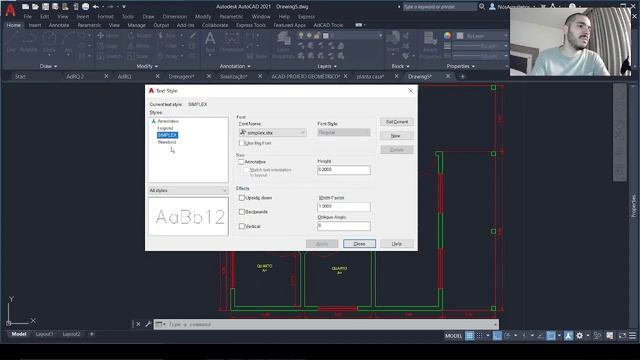The width and height of the screenshot is (640, 360).
Task: Click the Save As icon in quick access toolbar
Action: [x=55, y=7]
